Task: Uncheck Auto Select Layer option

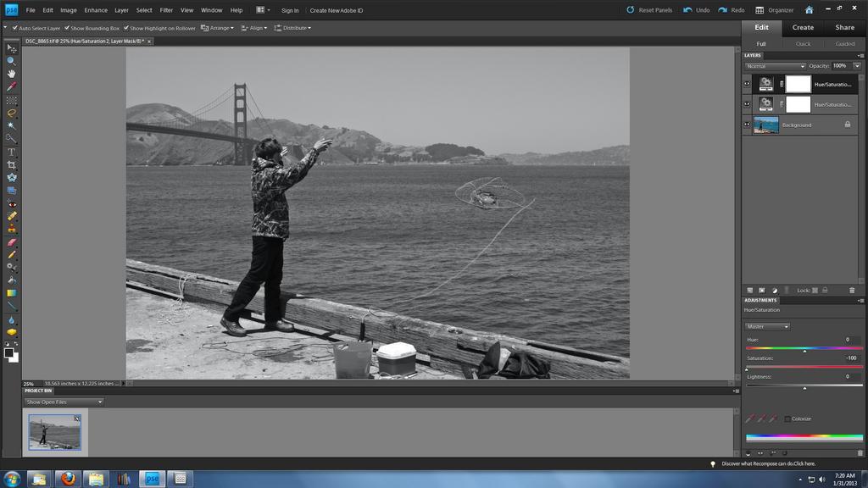Action: [15, 28]
